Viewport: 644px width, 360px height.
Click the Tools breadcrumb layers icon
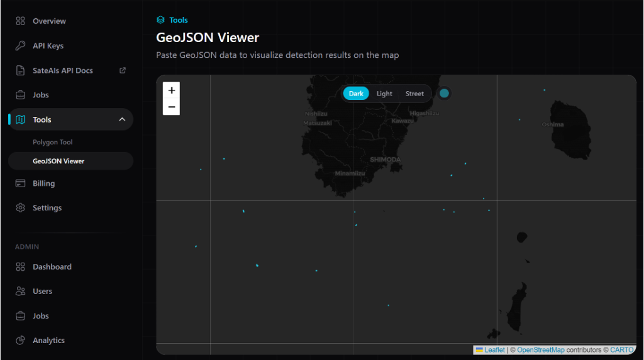tap(160, 19)
